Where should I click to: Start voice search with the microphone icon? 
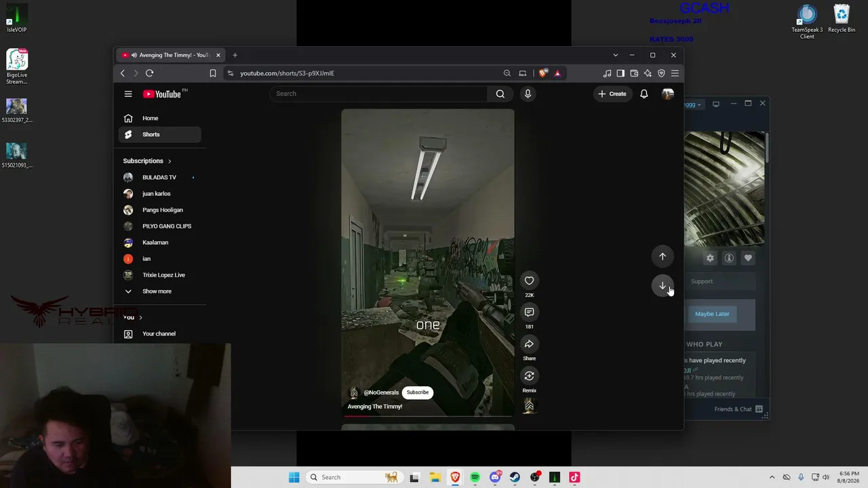click(x=528, y=94)
